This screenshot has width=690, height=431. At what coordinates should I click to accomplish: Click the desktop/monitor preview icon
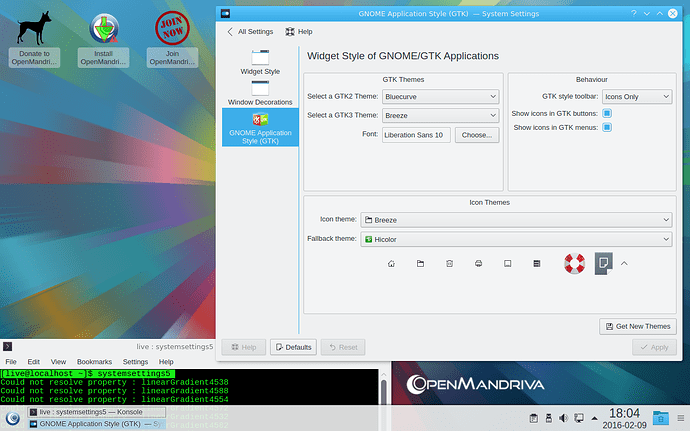(x=507, y=264)
